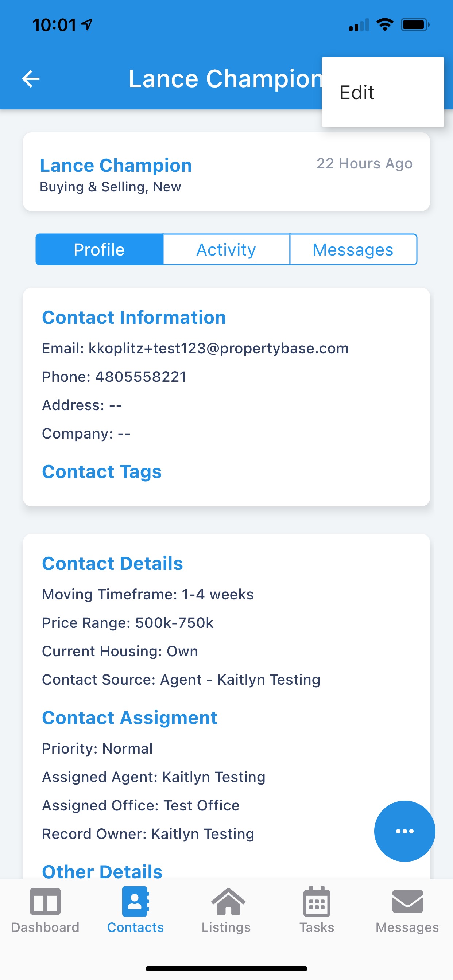Open the Listings house icon
Screen dimensions: 453x980
(228, 902)
